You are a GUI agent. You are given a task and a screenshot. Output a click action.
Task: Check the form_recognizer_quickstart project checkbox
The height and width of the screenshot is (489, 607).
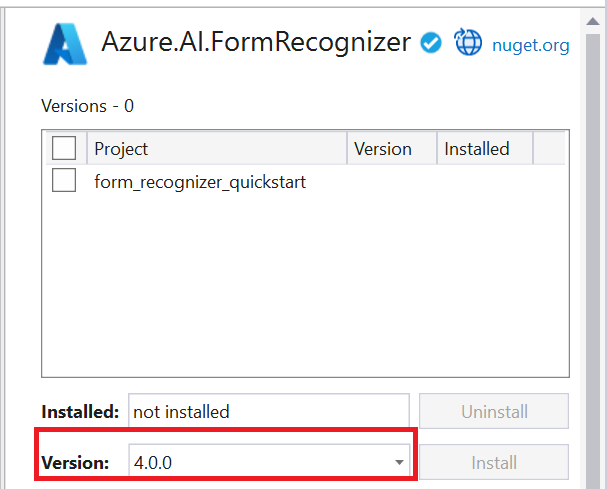(64, 181)
